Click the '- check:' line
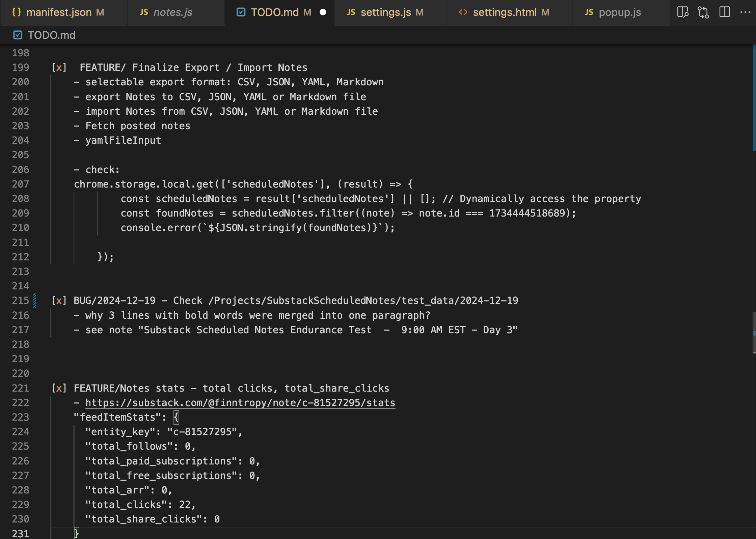The height and width of the screenshot is (539, 756). [97, 170]
